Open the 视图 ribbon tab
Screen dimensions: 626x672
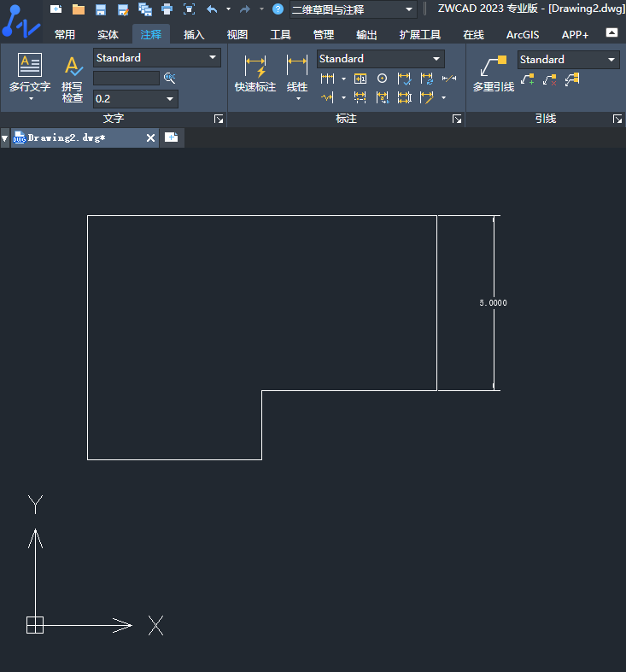pos(237,35)
